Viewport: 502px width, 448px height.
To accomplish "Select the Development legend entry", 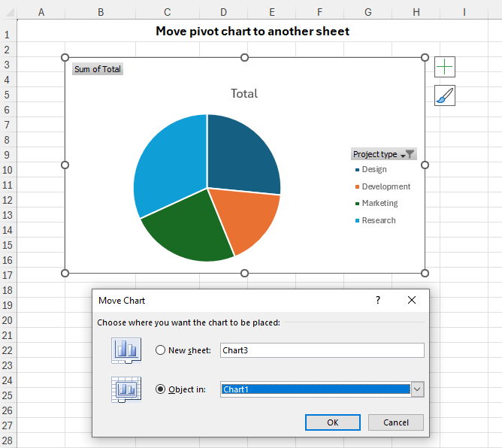I will 383,186.
